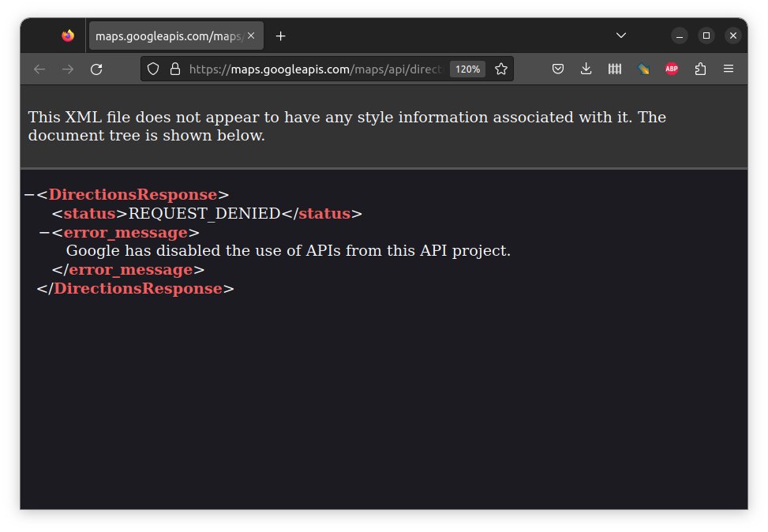
Task: Click the status opening tag text
Action: tap(90, 214)
